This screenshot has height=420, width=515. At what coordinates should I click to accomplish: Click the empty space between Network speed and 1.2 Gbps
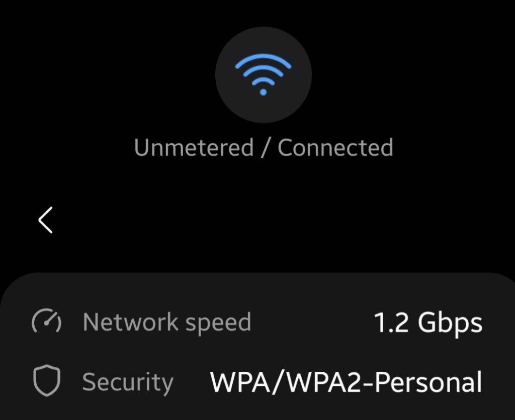(x=312, y=323)
